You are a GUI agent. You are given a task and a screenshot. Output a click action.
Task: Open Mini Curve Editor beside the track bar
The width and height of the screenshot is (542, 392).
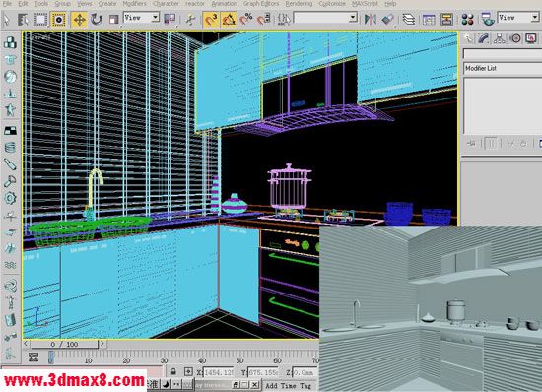tap(34, 358)
